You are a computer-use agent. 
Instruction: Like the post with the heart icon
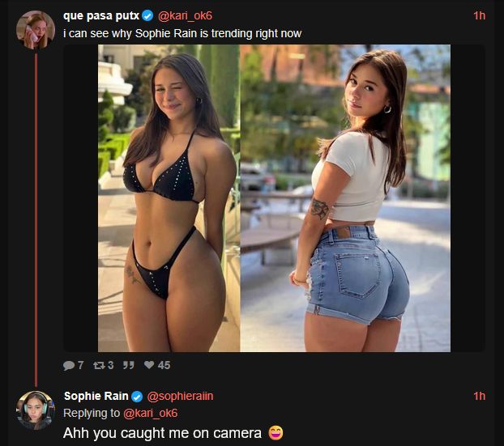(149, 365)
